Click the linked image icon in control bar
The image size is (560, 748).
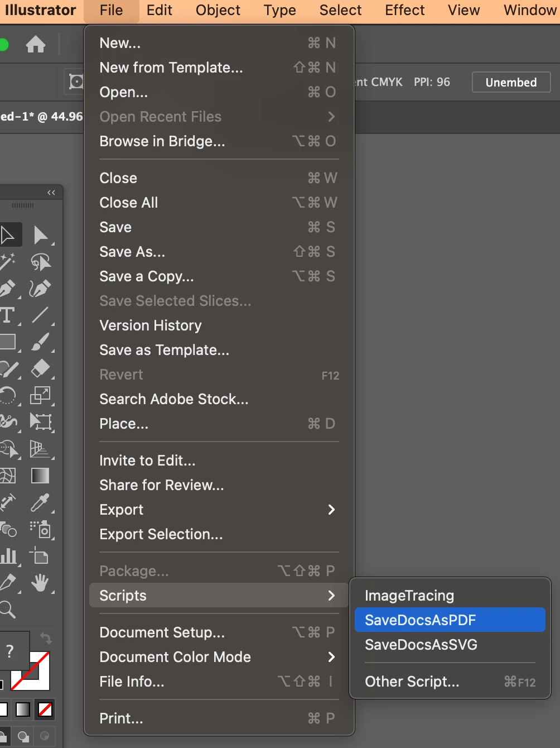76,82
